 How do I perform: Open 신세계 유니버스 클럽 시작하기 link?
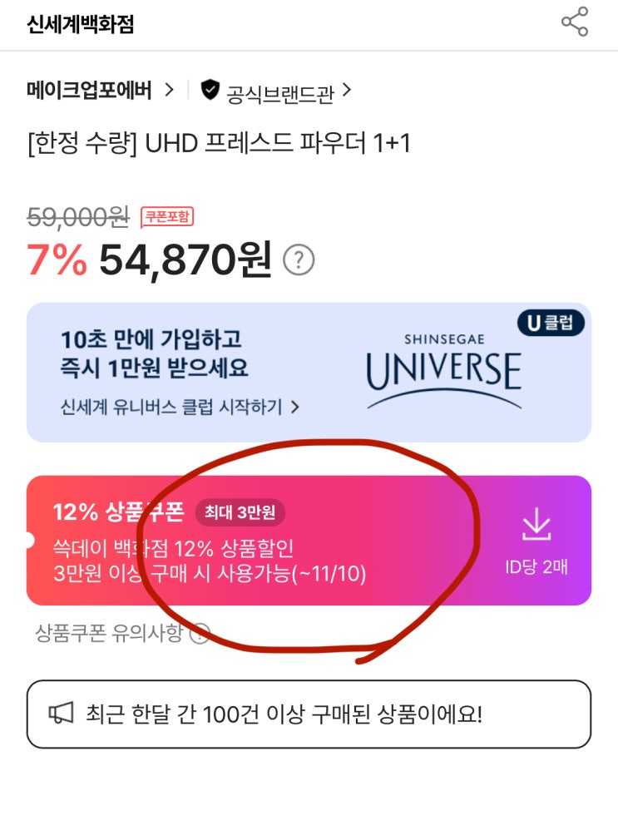click(180, 408)
